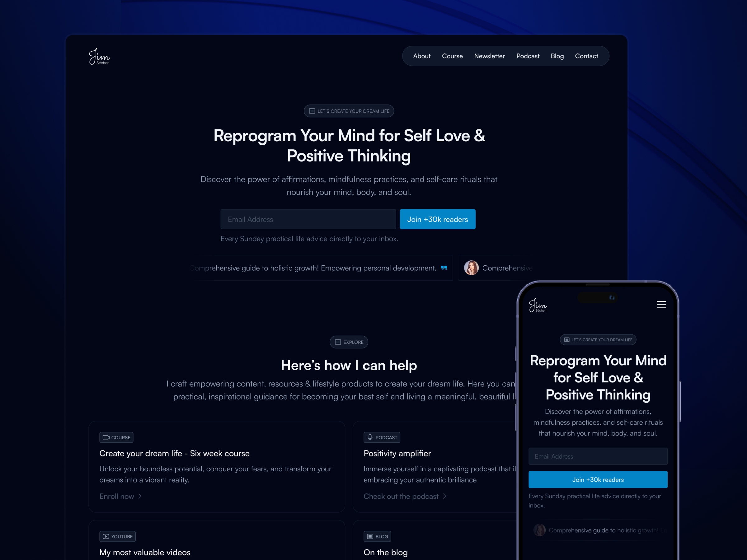Click the About navigation menu item
This screenshot has width=747, height=560.
pos(422,56)
